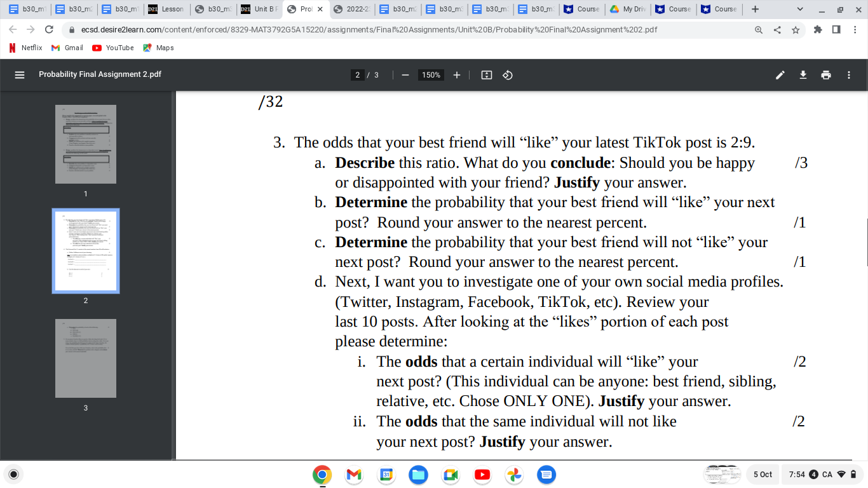Print the assignment PDF
Viewport: 868px width, 488px height.
tap(825, 74)
